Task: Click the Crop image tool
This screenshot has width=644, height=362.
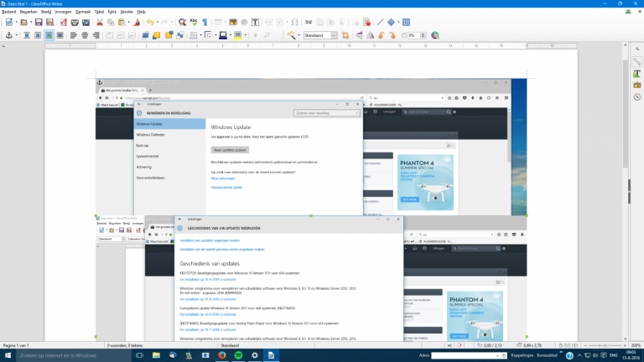Action: coord(344,36)
